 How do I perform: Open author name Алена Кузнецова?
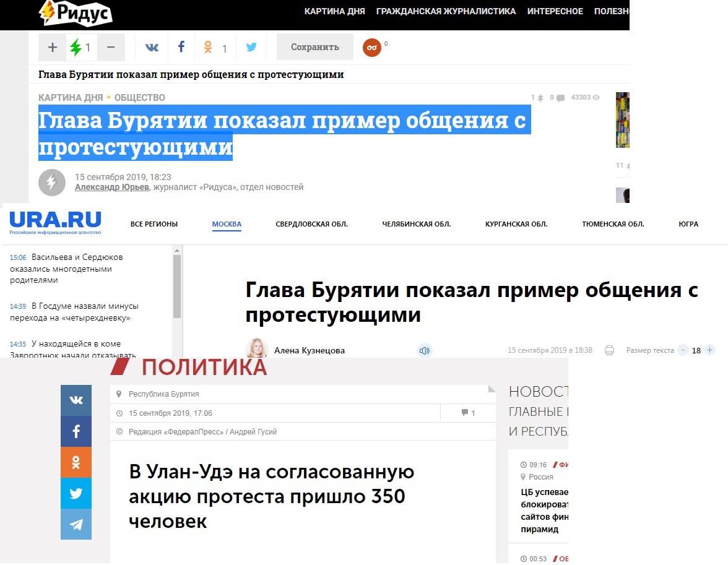click(310, 350)
